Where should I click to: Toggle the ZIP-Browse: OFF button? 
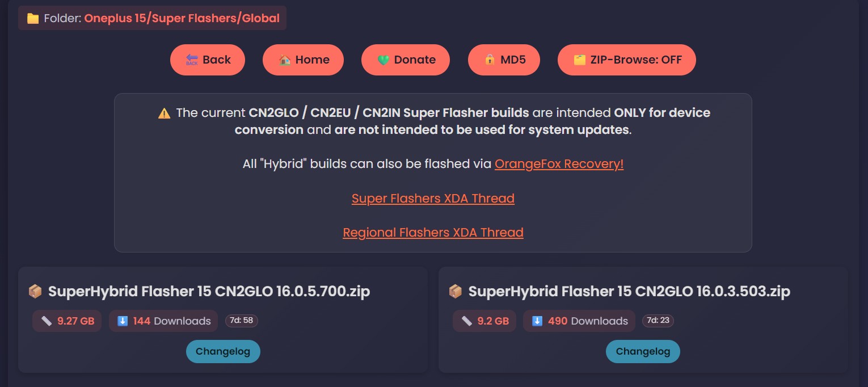626,60
